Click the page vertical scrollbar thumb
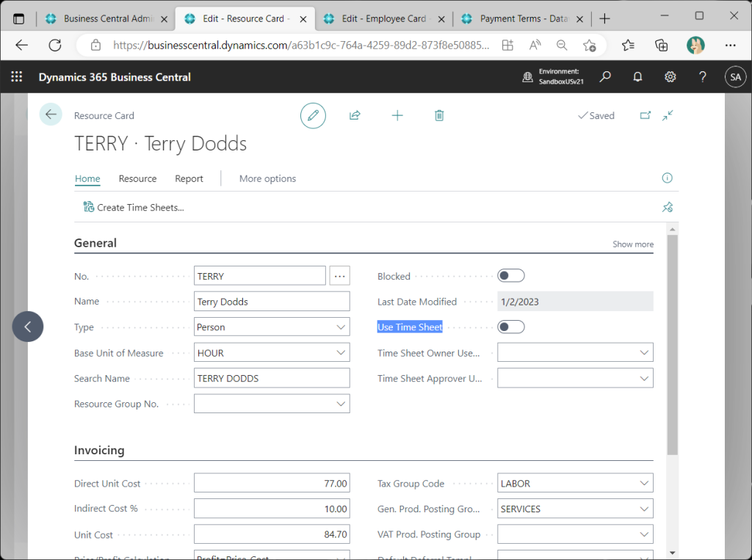This screenshot has height=560, width=752. point(673,344)
